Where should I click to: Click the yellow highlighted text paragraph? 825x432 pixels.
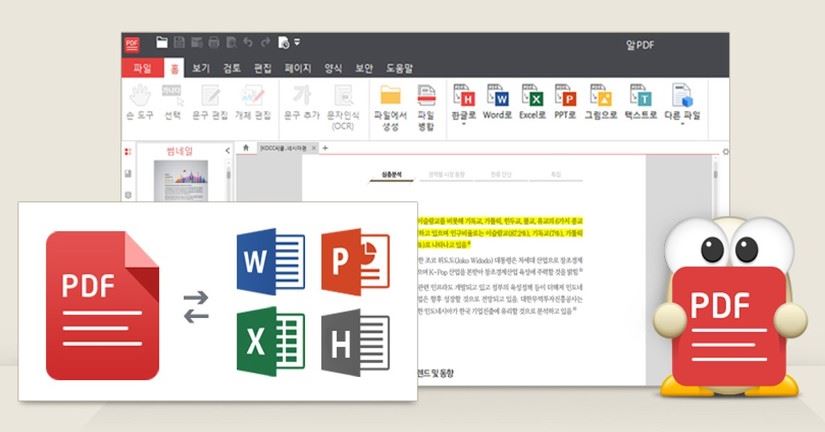coord(499,233)
